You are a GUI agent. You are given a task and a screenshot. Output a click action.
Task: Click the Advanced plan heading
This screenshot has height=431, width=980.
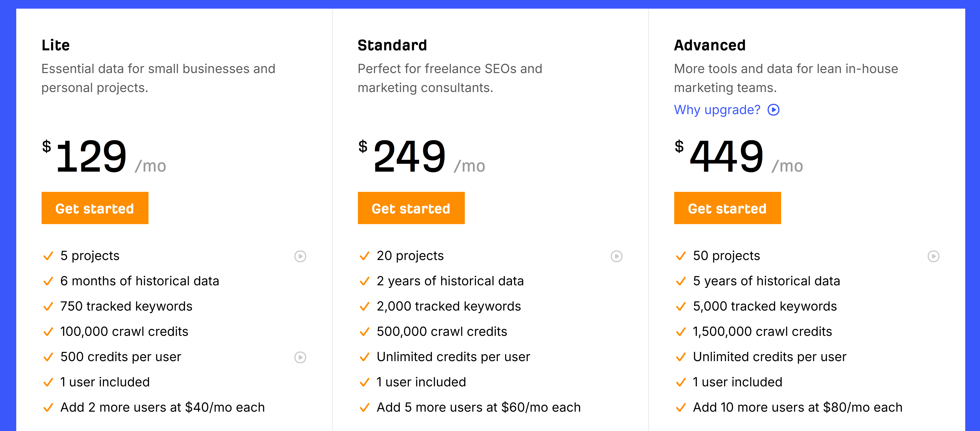click(710, 45)
